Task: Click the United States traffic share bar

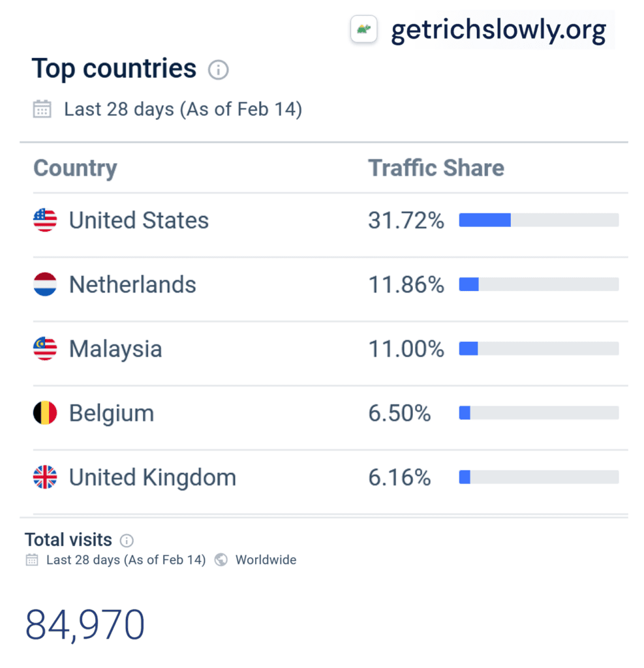Action: click(x=538, y=220)
